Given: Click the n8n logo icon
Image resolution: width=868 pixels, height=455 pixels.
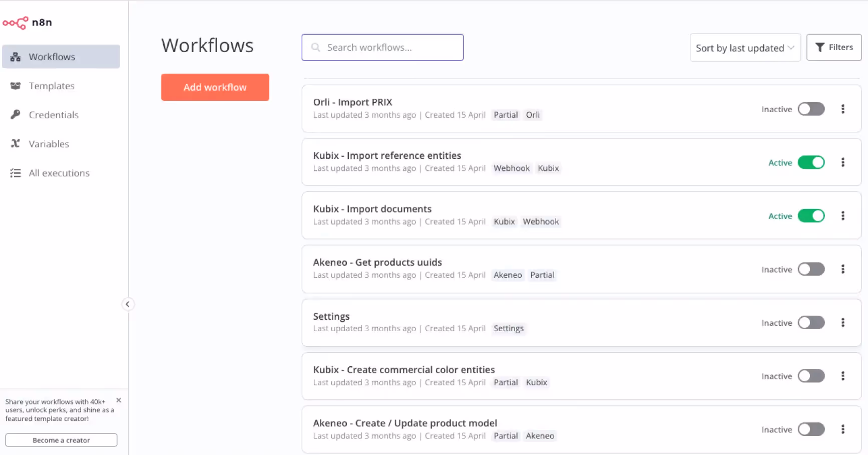Looking at the screenshot, I should point(16,23).
